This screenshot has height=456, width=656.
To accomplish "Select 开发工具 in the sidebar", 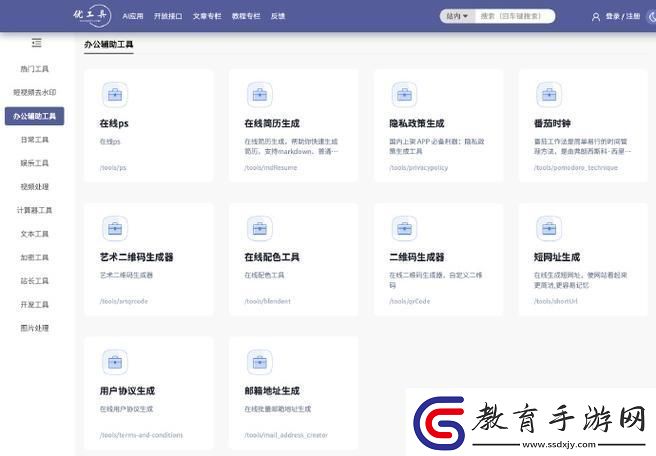I will point(35,305).
